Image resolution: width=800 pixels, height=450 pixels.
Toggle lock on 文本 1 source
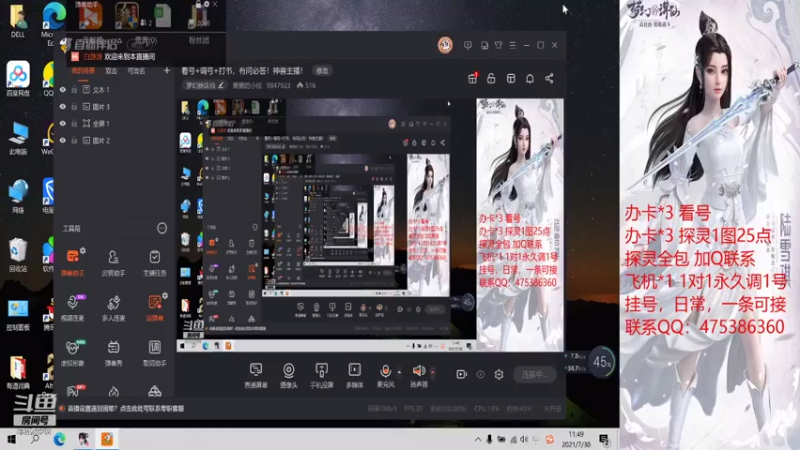click(x=74, y=89)
